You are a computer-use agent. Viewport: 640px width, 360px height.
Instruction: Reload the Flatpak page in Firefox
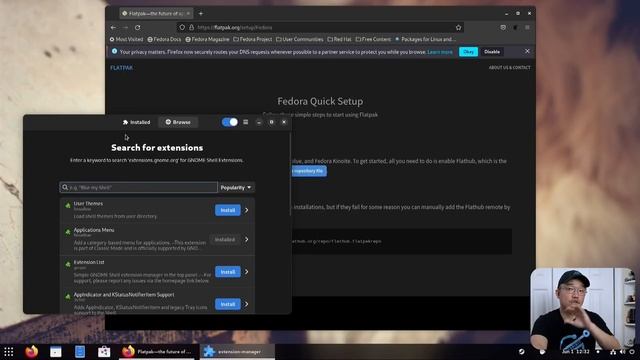coord(138,27)
